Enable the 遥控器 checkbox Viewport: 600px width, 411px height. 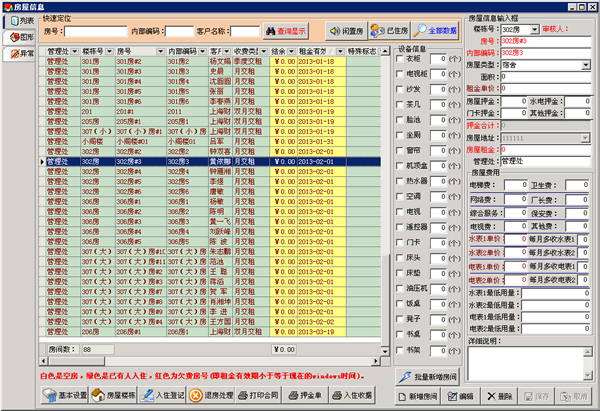[x=399, y=227]
